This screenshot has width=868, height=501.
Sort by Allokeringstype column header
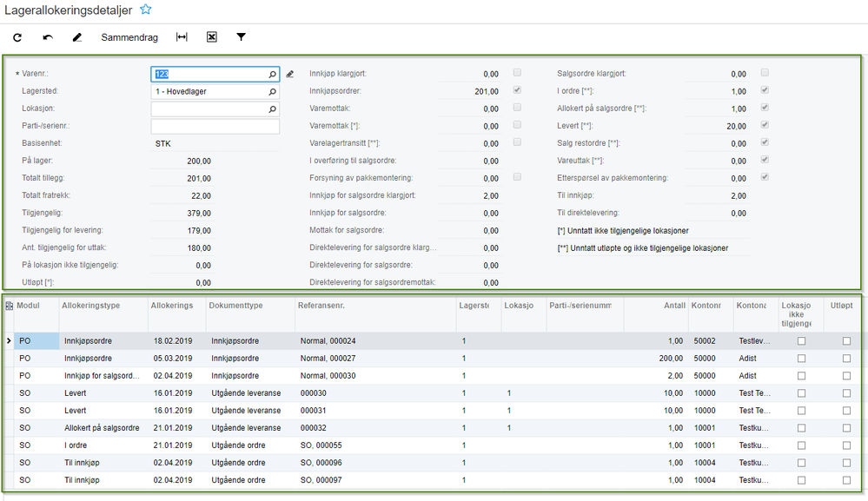click(x=90, y=306)
